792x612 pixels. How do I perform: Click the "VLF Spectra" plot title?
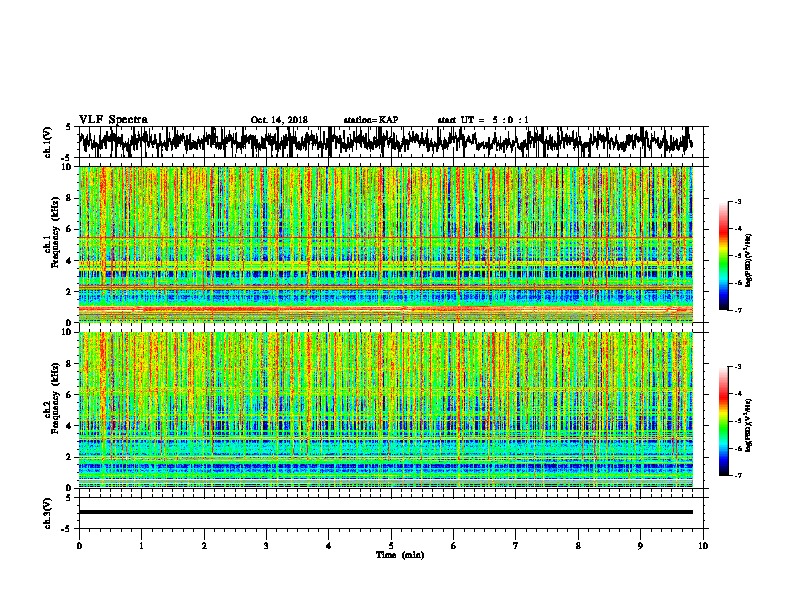click(x=113, y=120)
